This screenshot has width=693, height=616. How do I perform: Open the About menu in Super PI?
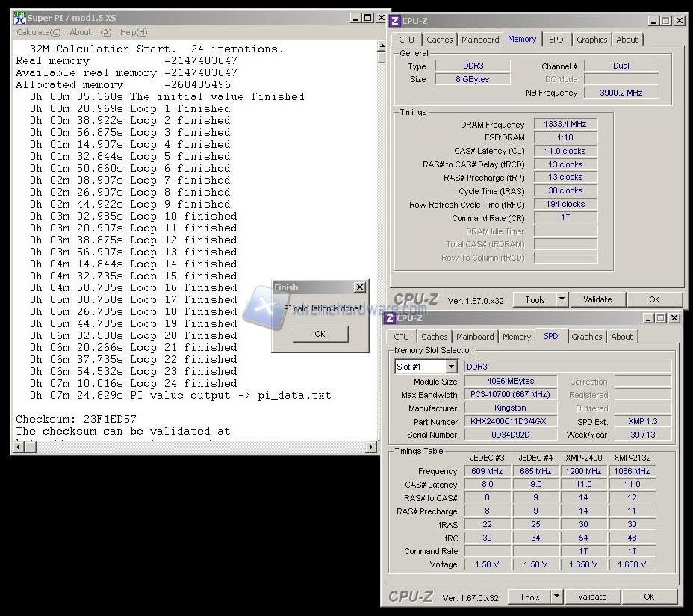[90, 32]
